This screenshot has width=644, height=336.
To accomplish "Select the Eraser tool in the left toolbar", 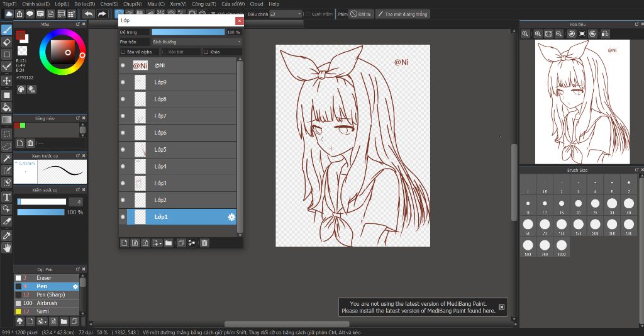I will click(x=6, y=42).
